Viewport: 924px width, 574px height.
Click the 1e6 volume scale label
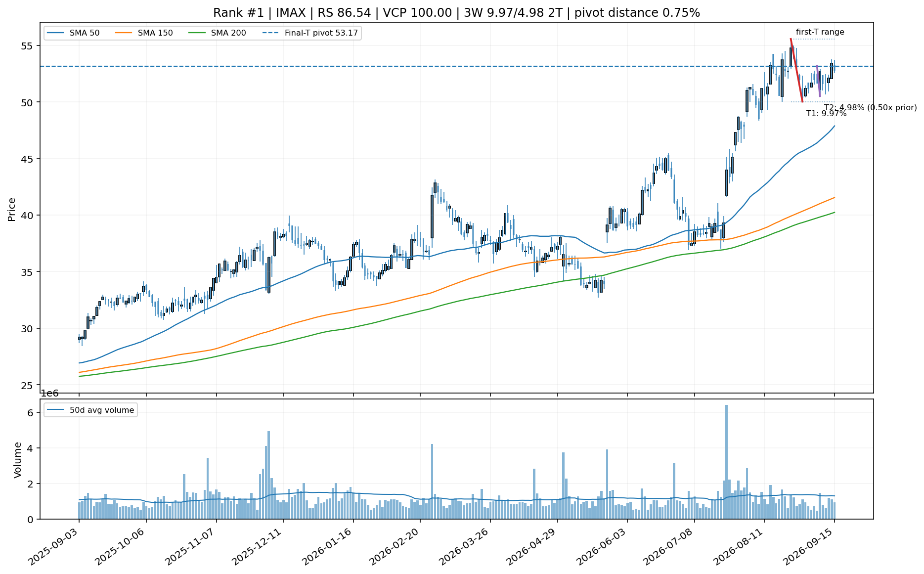click(49, 394)
